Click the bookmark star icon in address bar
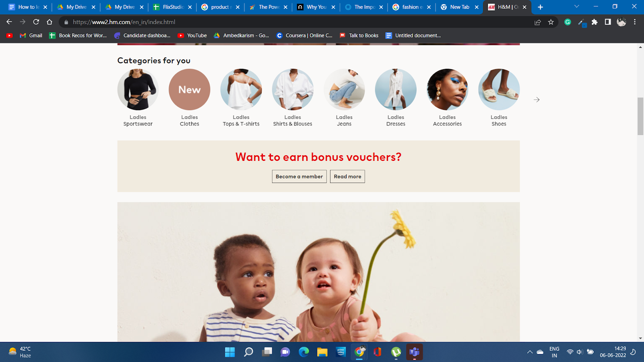The image size is (644, 362). (x=551, y=22)
